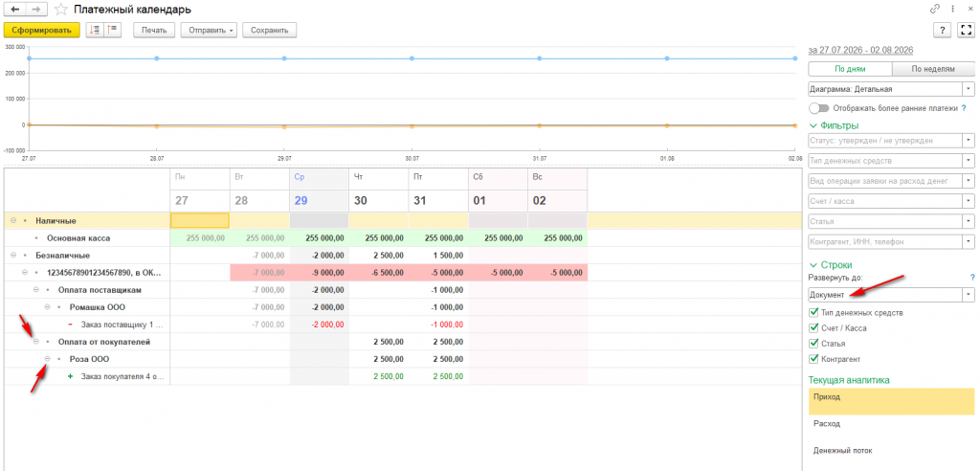Click chart point at 30.07 on blue line
Screen dimensions: 980x471
tap(412, 58)
